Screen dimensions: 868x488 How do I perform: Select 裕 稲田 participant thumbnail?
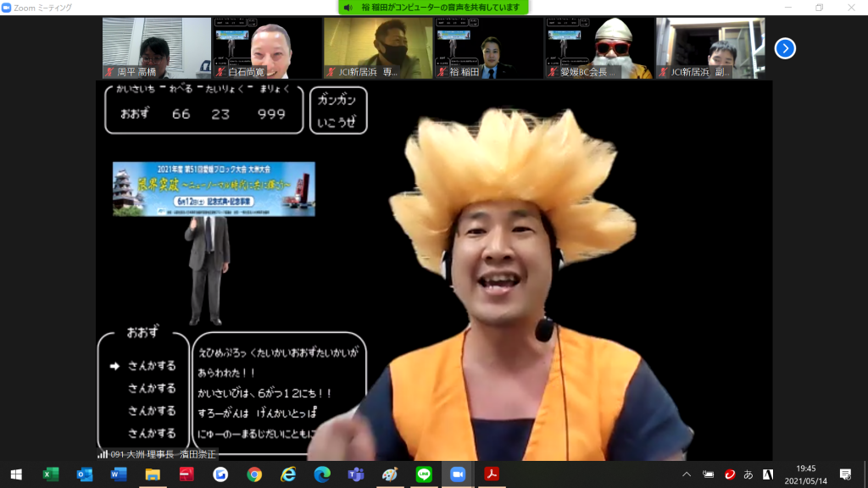click(489, 47)
